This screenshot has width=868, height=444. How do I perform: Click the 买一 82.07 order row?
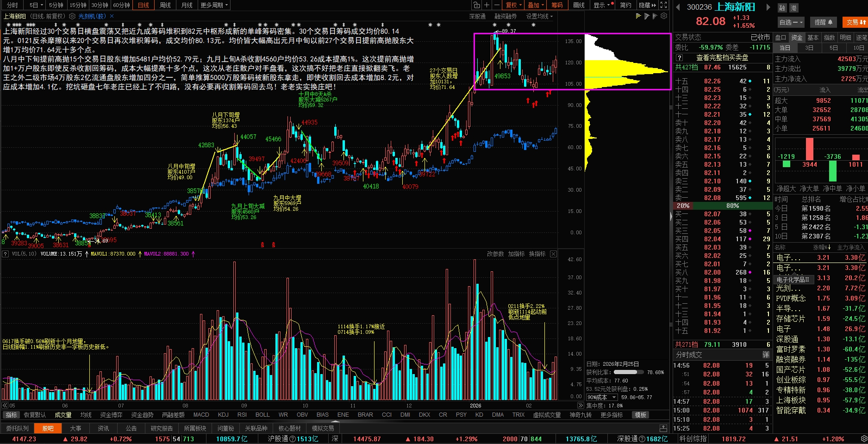(722, 214)
